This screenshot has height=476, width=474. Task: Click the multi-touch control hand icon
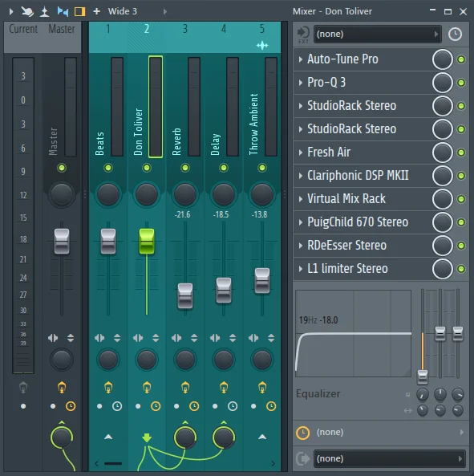tap(27, 11)
